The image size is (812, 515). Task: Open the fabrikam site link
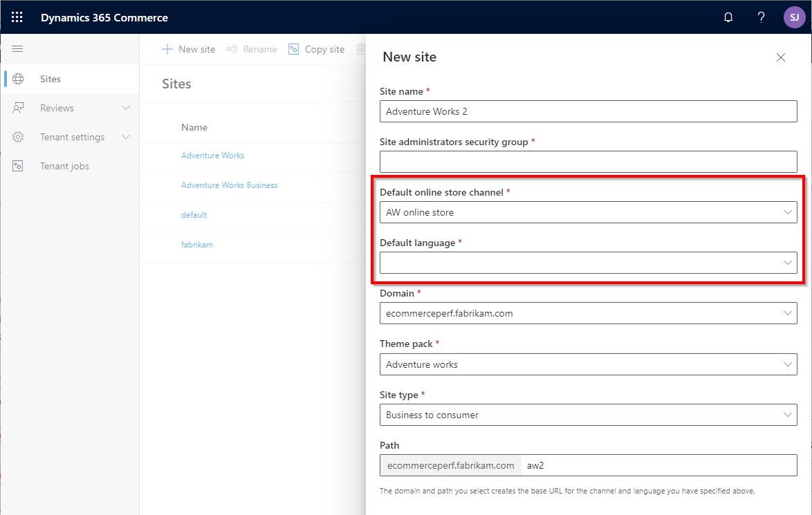[x=197, y=244]
